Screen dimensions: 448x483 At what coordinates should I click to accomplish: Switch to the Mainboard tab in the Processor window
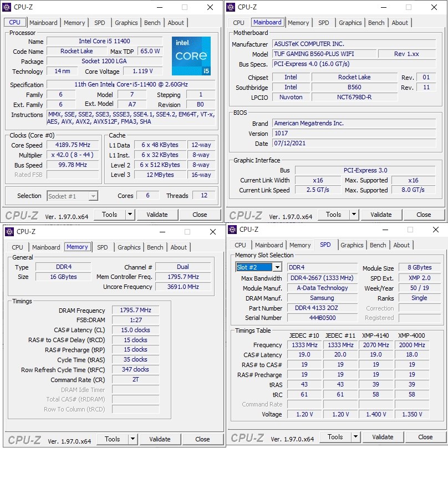(x=43, y=23)
